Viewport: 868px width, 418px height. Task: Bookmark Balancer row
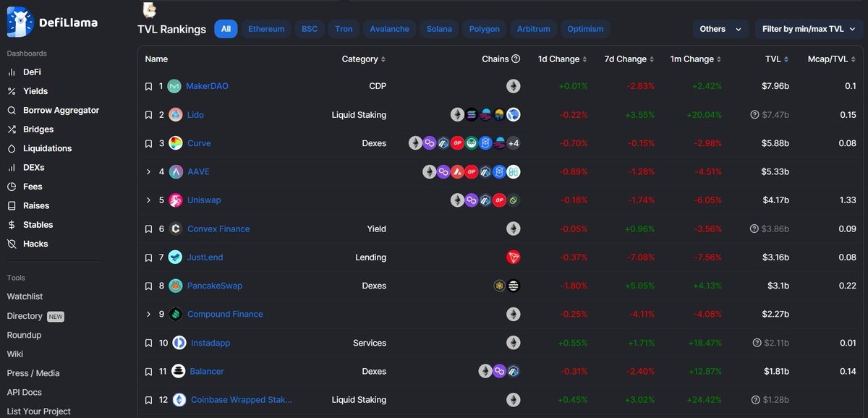pos(148,372)
